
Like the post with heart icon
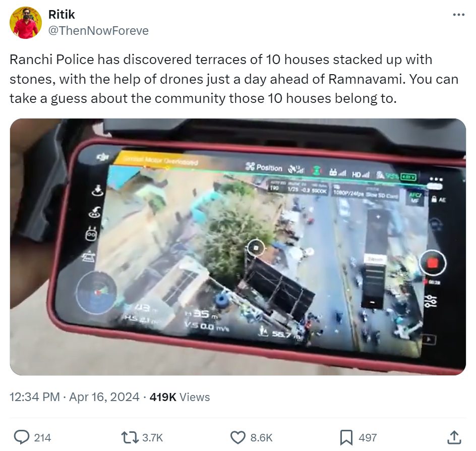(237, 437)
